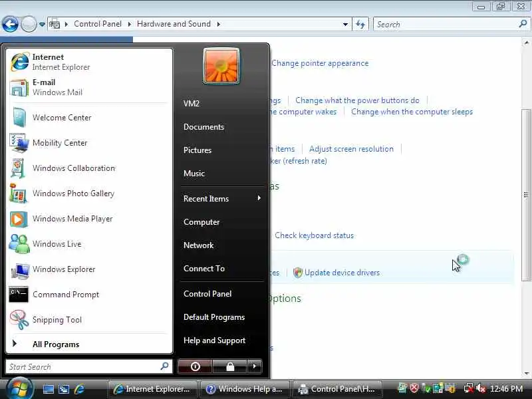This screenshot has width=532, height=399.
Task: Switch to Internet Explorer taskbar button
Action: pos(152,389)
